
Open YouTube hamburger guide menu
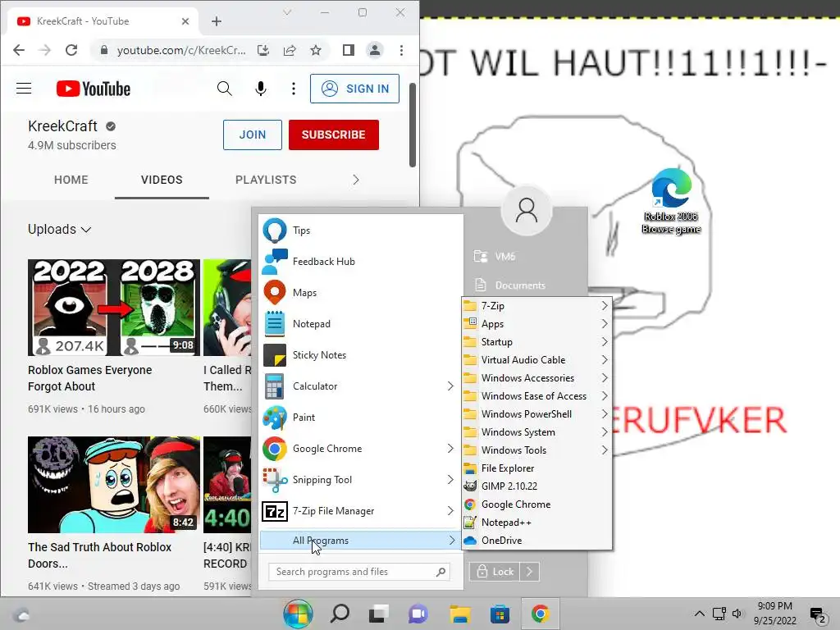(x=24, y=89)
